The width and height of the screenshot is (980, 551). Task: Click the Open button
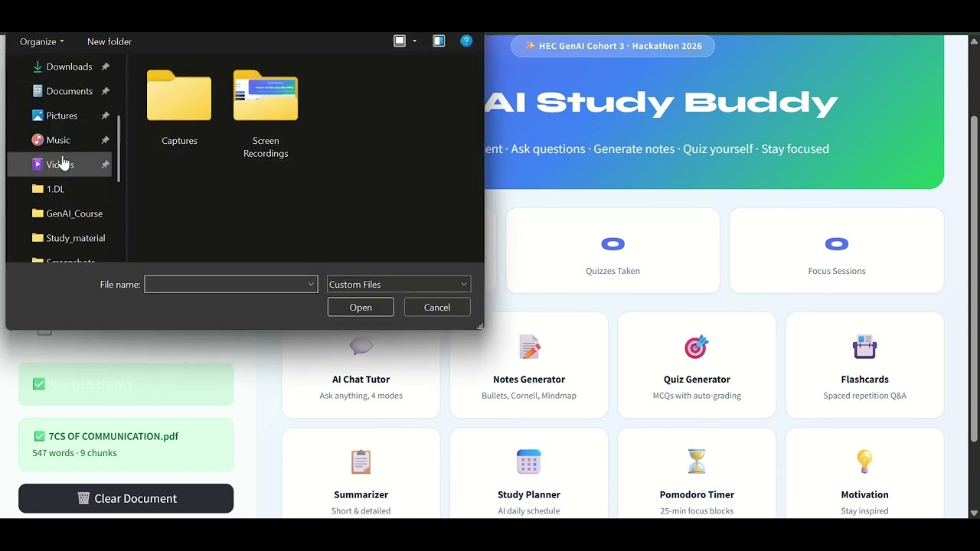tap(361, 308)
